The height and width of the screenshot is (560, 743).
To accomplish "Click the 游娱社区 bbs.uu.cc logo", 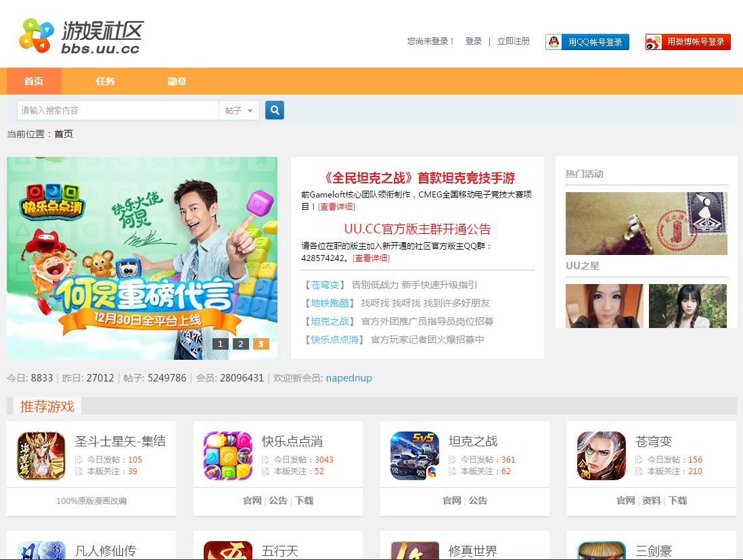I will pos(81,36).
